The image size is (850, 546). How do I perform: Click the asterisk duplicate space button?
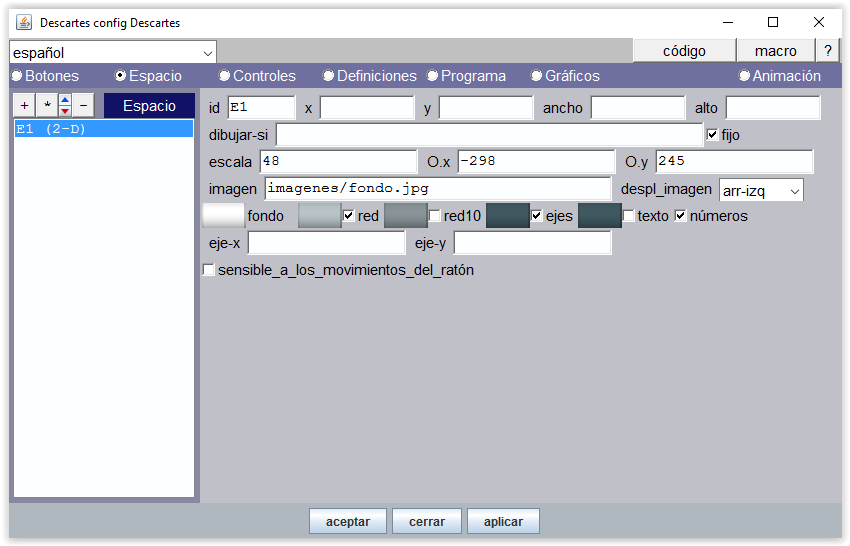46,105
